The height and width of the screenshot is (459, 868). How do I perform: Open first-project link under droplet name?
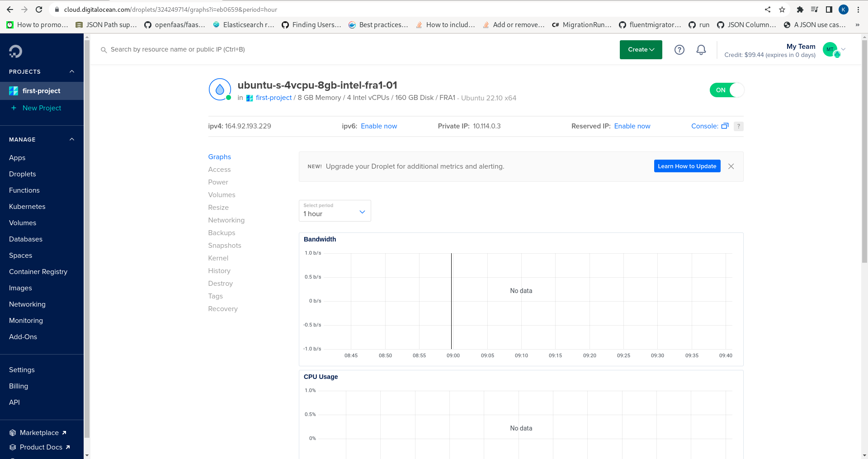coord(274,98)
